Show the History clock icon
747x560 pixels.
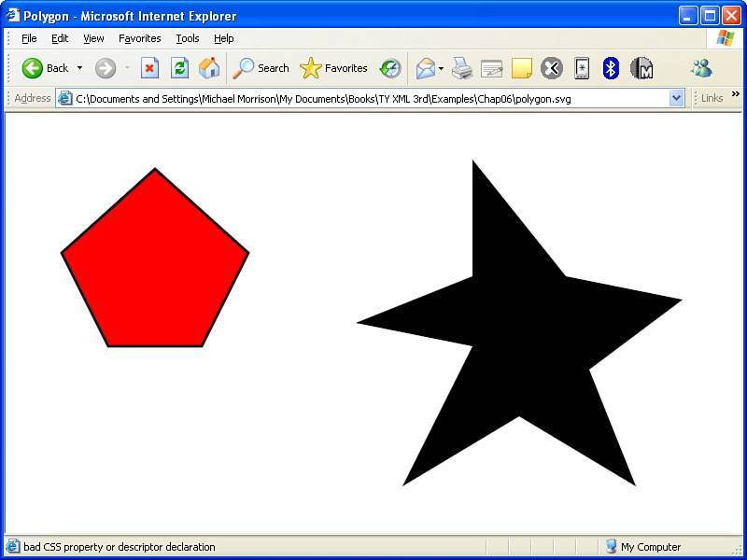click(390, 68)
